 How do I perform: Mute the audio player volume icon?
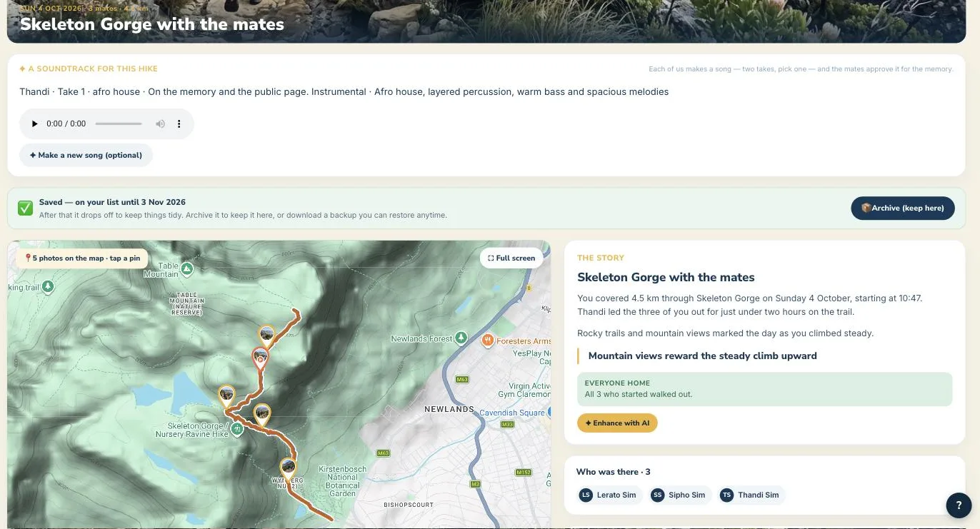(161, 124)
